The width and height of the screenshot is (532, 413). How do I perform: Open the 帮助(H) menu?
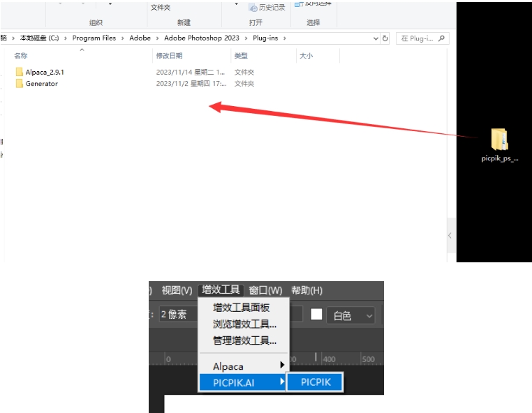coord(306,290)
